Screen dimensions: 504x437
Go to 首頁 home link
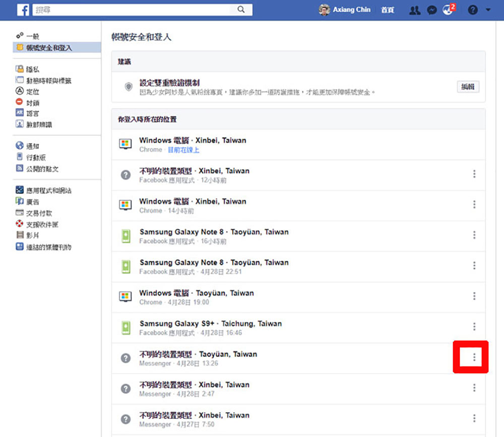[x=387, y=10]
